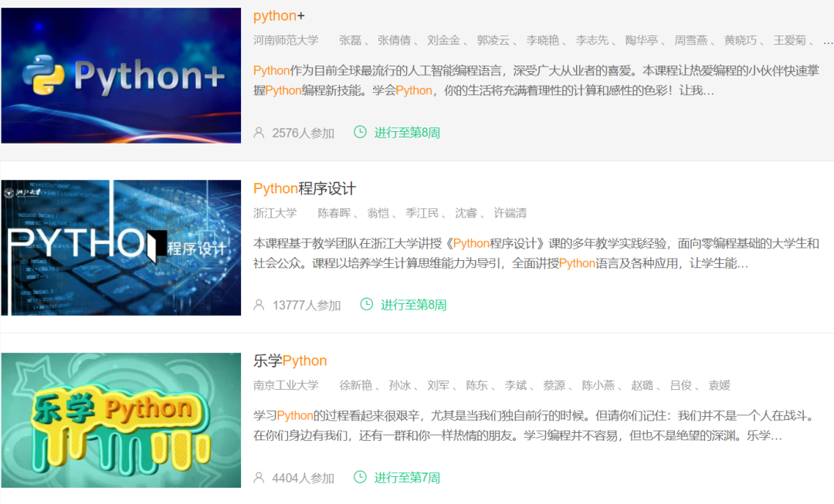Click teacher name 陶华亭
This screenshot has height=504, width=834.
pyautogui.click(x=642, y=40)
